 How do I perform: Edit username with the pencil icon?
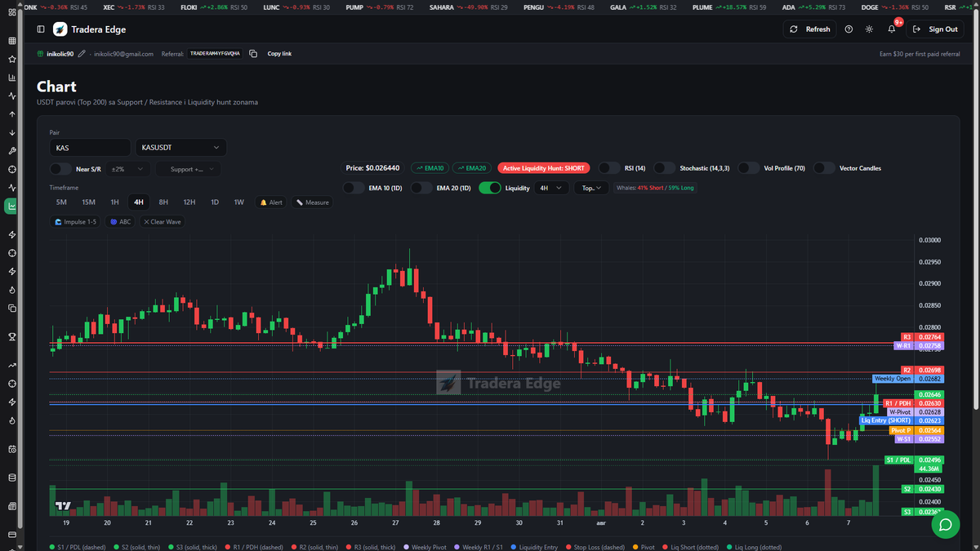coord(82,54)
